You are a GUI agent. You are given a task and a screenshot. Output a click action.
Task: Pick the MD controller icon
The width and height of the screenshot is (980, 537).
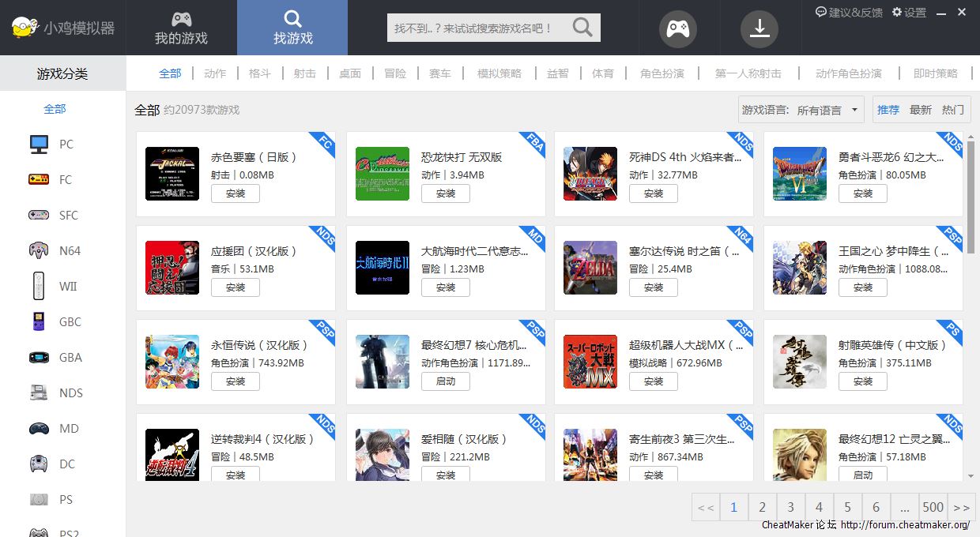click(x=38, y=428)
